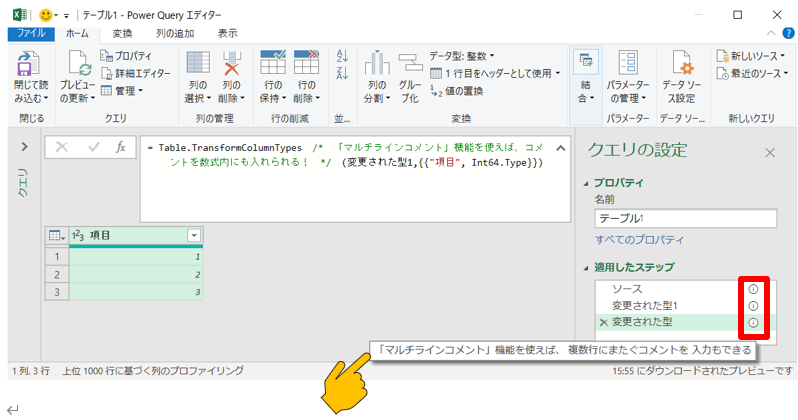Click the smiley feedback icon in title bar
This screenshot has height=420, width=798.
tap(45, 15)
